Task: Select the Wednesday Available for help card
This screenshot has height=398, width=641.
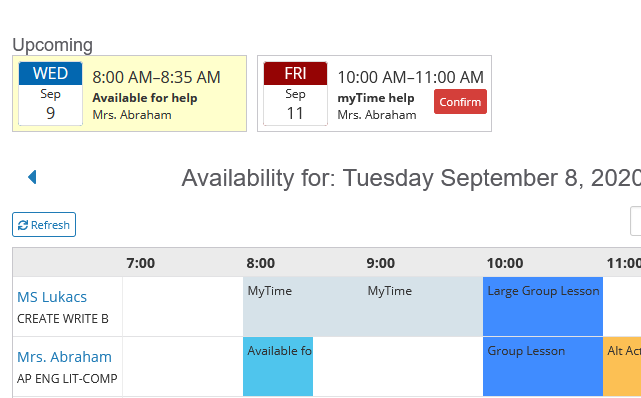Action: [x=130, y=94]
